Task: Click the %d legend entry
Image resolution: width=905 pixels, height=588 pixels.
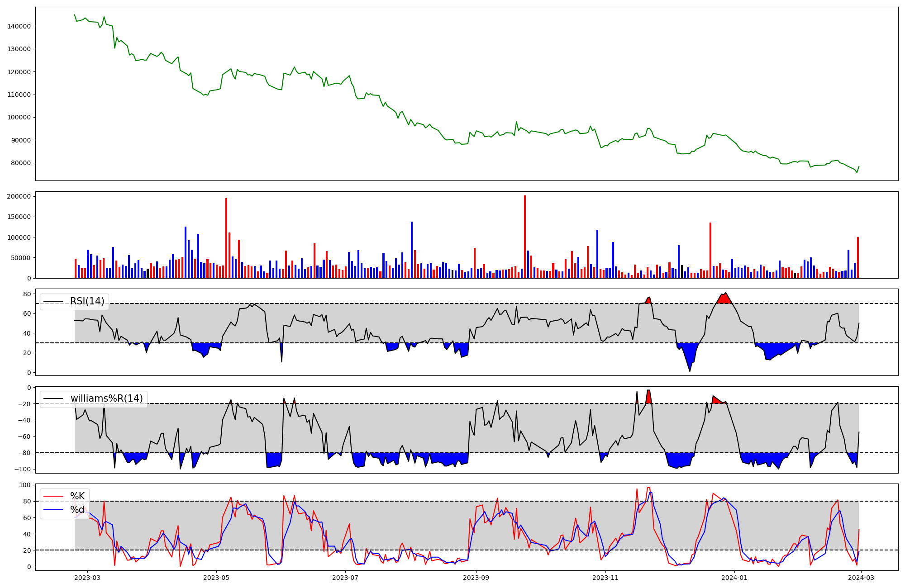Action: point(77,510)
